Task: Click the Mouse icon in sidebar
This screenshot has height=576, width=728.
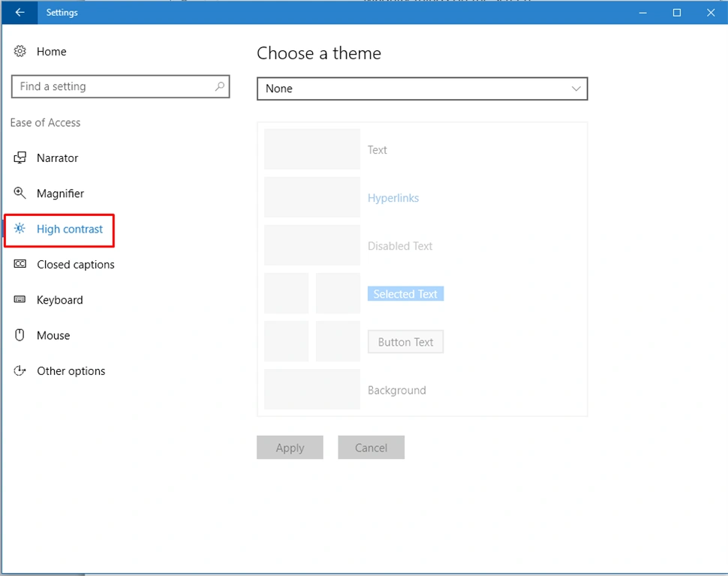Action: 20,334
